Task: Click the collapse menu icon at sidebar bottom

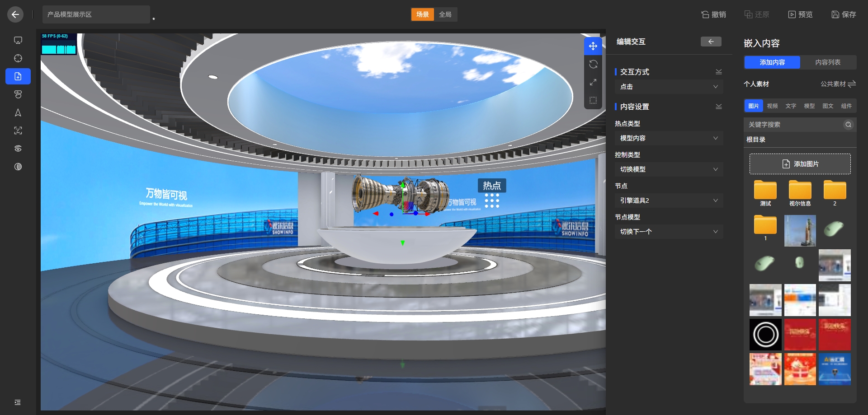Action: (x=18, y=402)
